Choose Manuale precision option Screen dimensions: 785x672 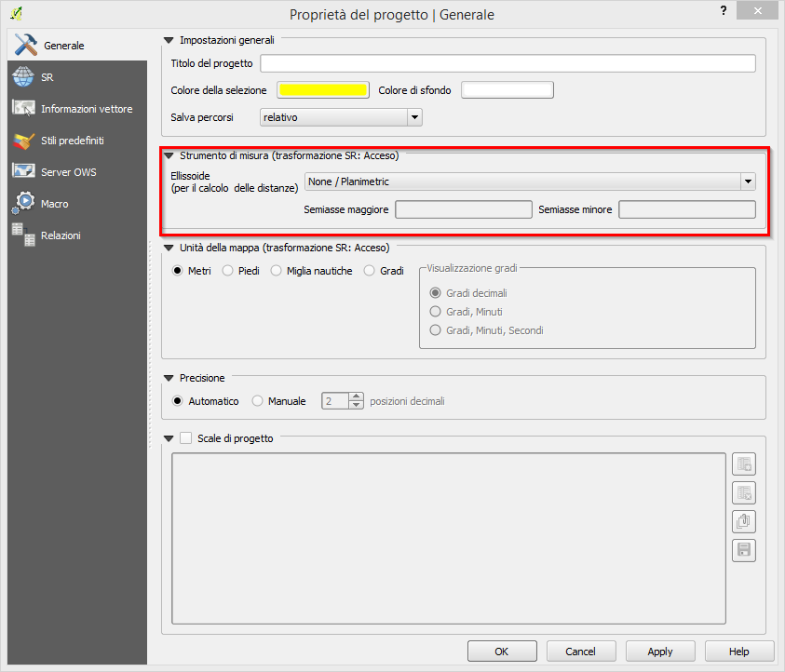tap(258, 401)
